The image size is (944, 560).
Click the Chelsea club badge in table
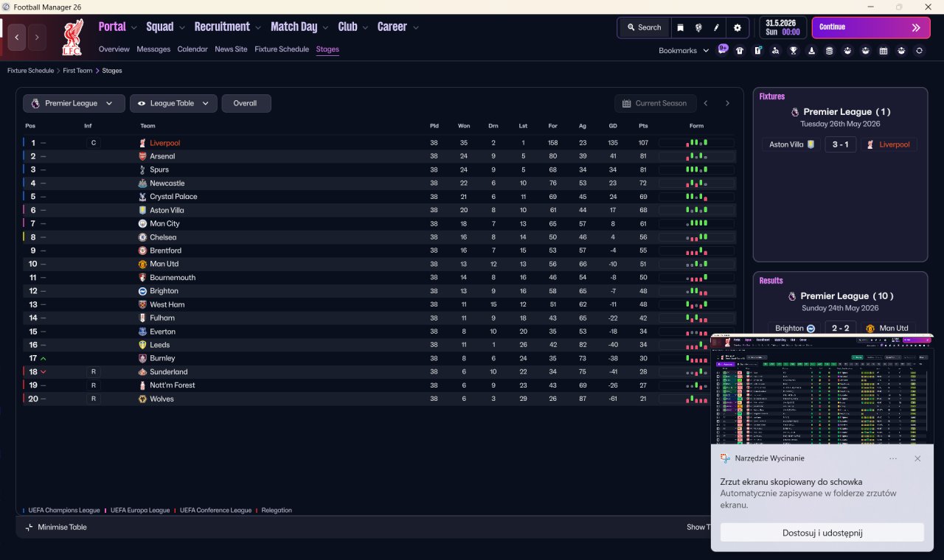[x=143, y=237]
